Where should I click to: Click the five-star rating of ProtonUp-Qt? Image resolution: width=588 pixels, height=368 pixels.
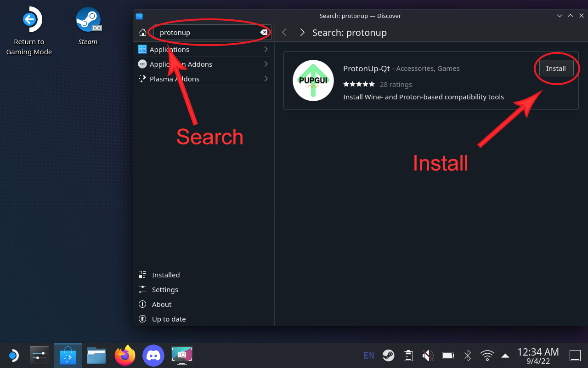point(359,84)
